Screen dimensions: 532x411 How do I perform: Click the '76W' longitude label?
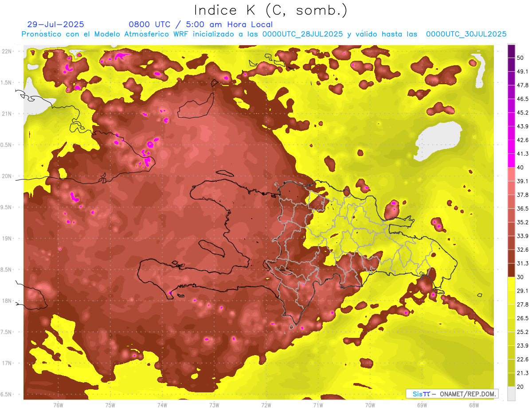(x=59, y=405)
